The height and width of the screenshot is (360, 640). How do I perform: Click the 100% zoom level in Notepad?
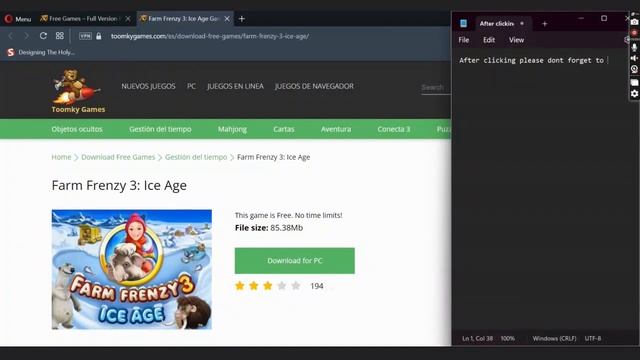pos(508,338)
